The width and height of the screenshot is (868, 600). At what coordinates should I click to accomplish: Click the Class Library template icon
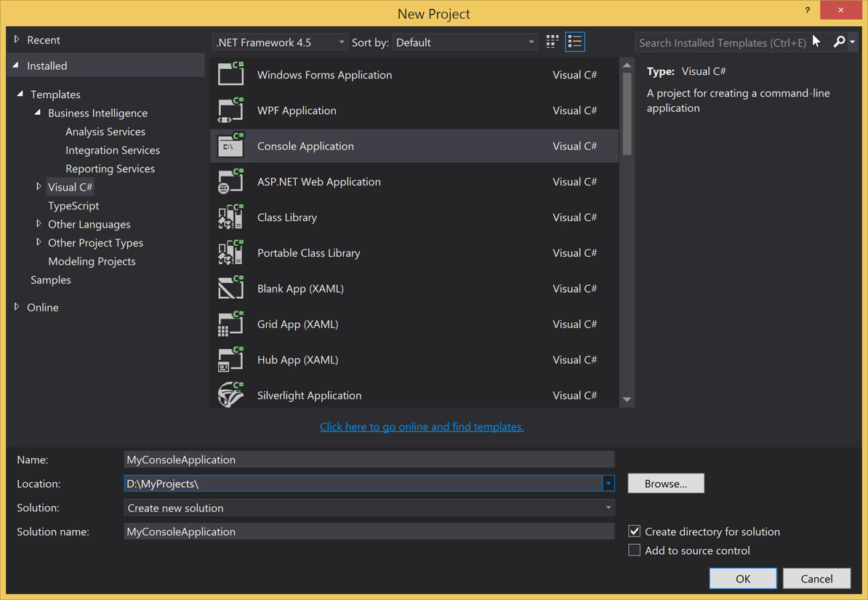pyautogui.click(x=230, y=217)
